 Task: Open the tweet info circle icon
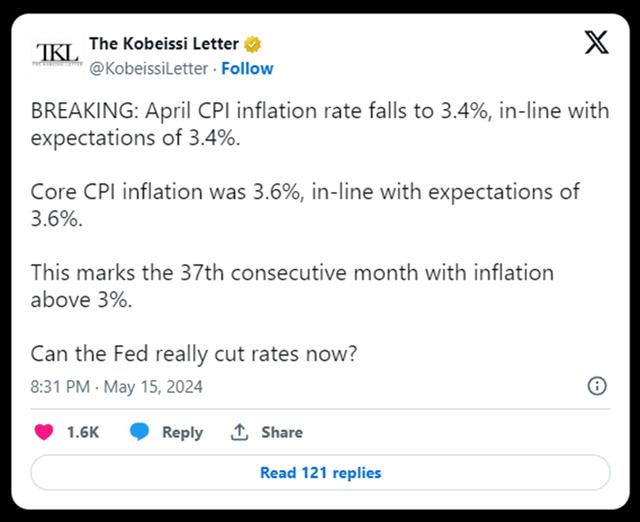597,386
